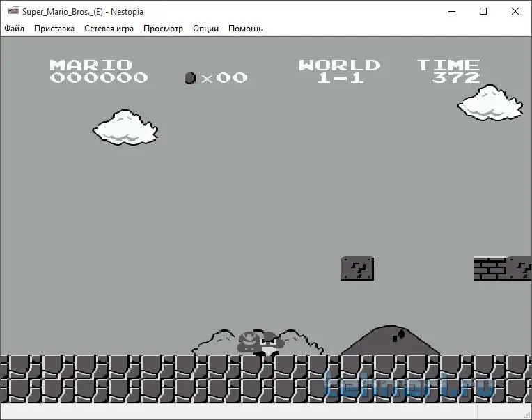Click the MARIO score label
The image size is (532, 420).
91,65
